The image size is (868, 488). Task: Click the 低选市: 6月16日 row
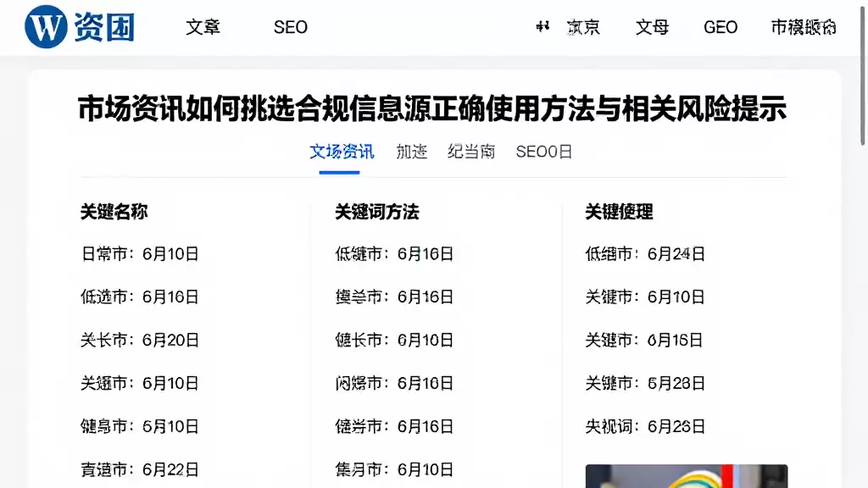[140, 297]
